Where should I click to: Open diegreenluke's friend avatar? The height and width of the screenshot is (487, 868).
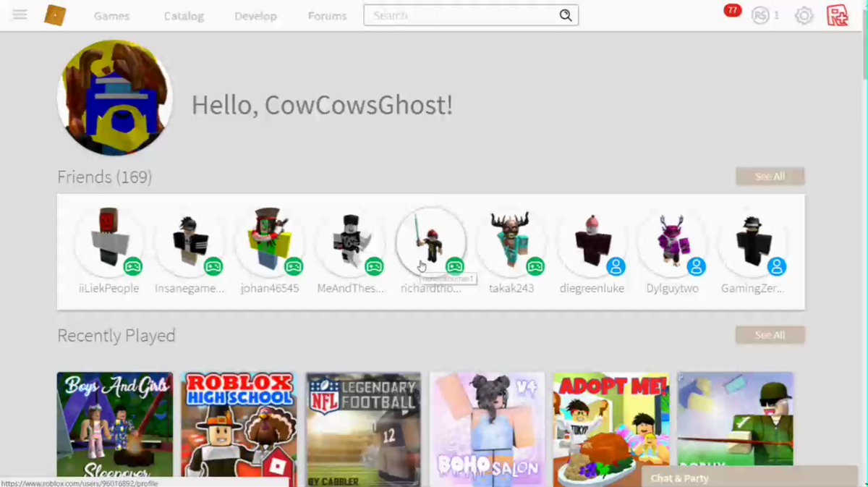(592, 242)
